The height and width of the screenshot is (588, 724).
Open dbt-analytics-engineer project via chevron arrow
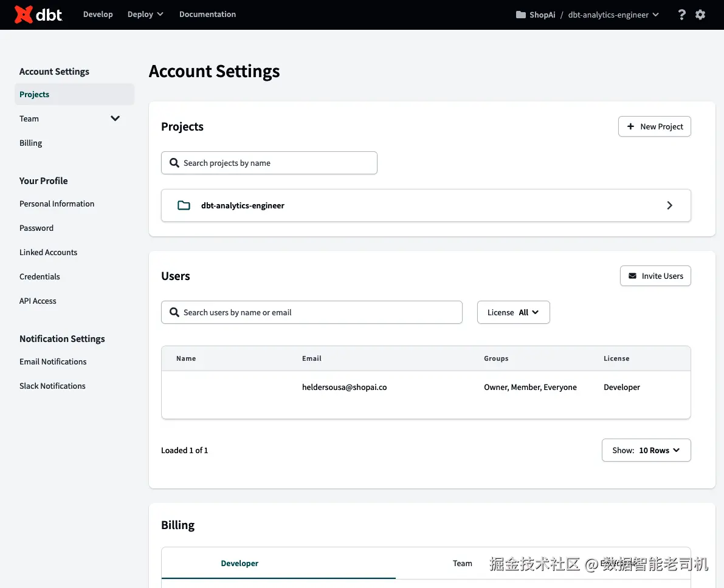click(x=669, y=205)
